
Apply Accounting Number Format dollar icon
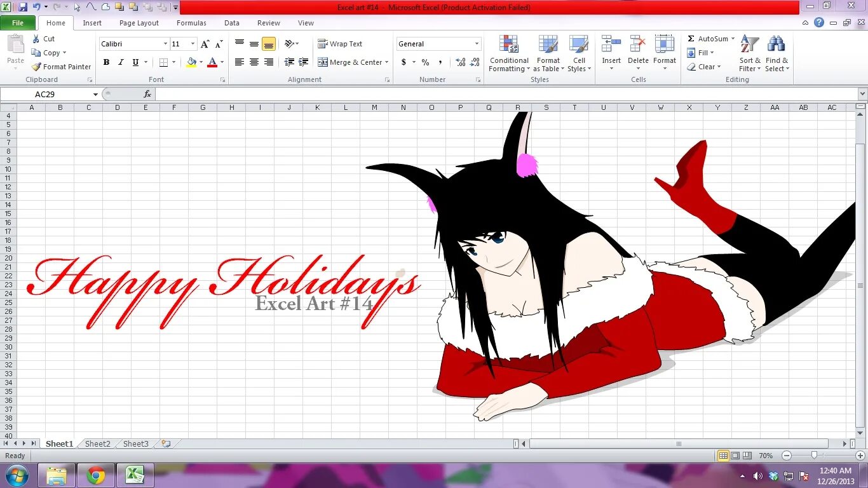(x=403, y=62)
